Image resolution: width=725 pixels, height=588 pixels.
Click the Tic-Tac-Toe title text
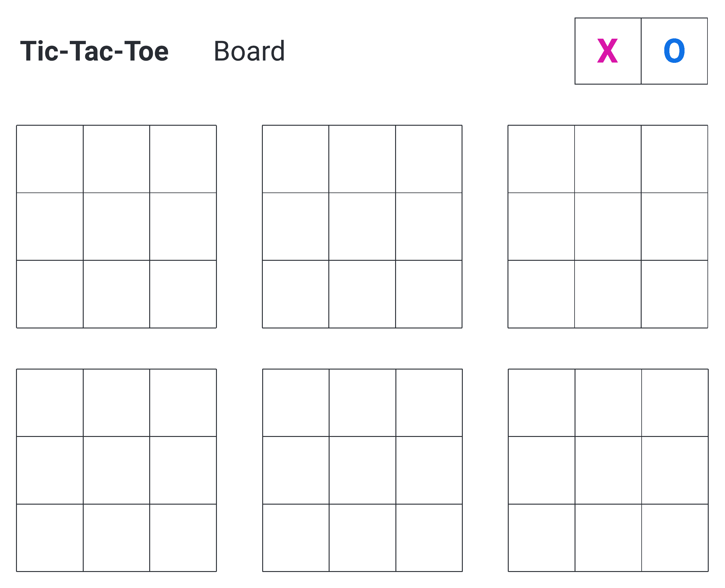coord(94,51)
